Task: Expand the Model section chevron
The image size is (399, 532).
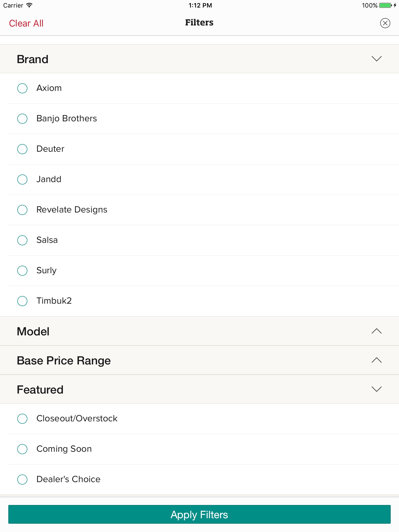Action: pyautogui.click(x=376, y=331)
